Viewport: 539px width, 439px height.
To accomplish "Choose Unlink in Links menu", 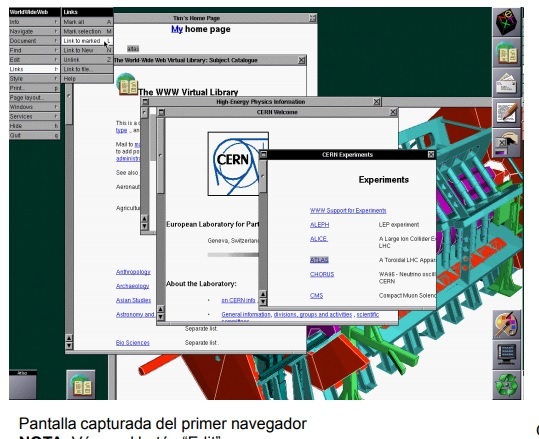I will pyautogui.click(x=87, y=59).
